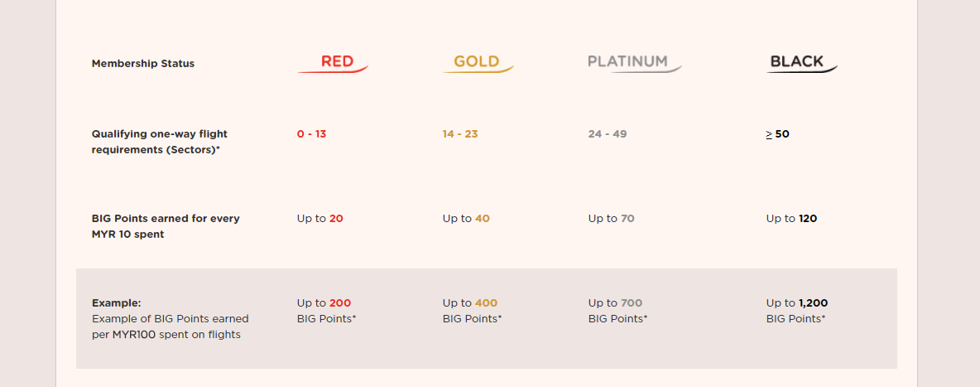Image resolution: width=980 pixels, height=387 pixels.
Task: Click the 14 - 23 sectors value
Action: [x=460, y=134]
